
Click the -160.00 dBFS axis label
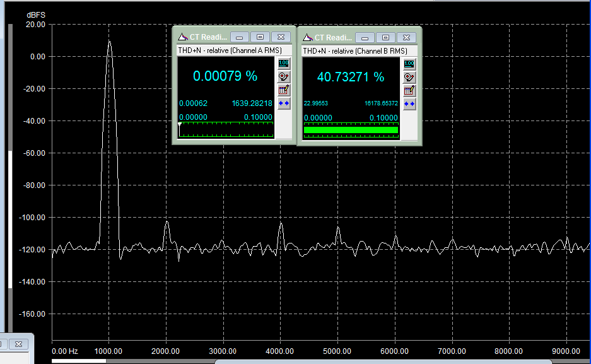point(32,314)
